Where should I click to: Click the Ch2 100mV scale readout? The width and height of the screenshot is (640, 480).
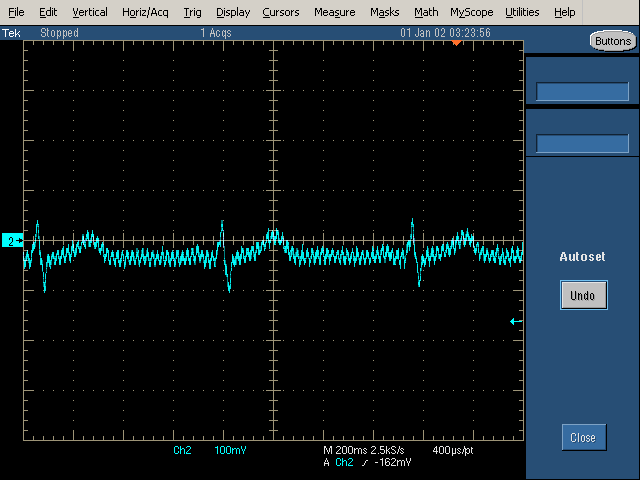[x=209, y=450]
